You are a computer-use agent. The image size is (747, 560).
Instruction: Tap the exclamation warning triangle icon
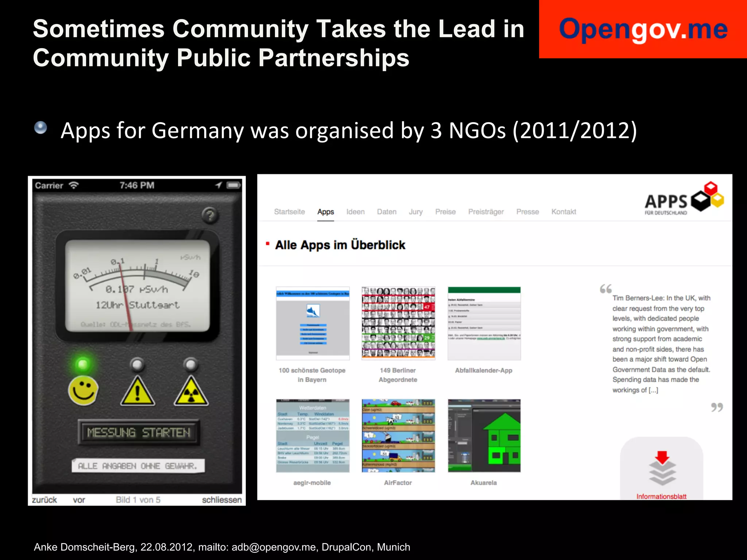[x=138, y=391]
